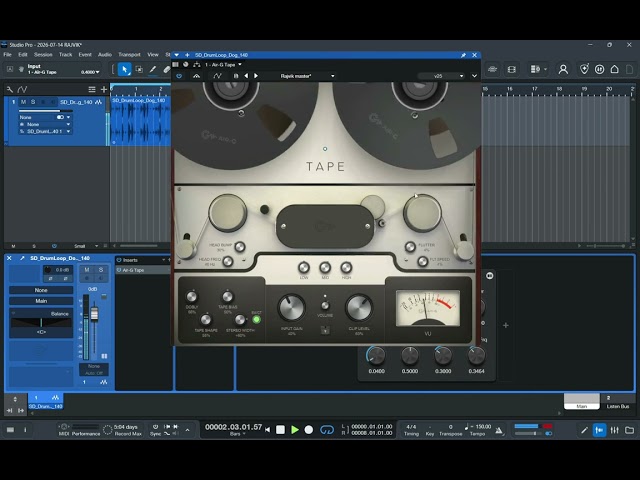Open the editor pencil icon in bottom bar
The height and width of the screenshot is (480, 640).
click(x=584, y=430)
